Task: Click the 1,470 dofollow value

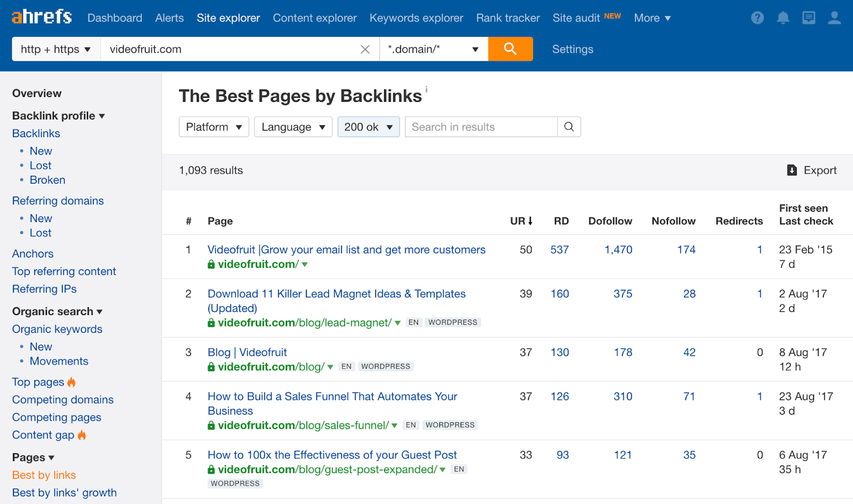Action: pos(618,249)
